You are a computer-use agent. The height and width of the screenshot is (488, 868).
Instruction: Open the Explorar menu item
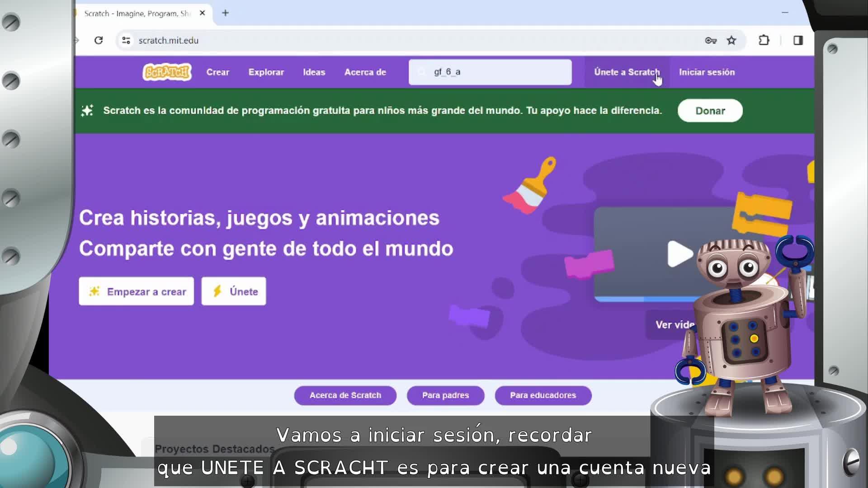coord(266,72)
